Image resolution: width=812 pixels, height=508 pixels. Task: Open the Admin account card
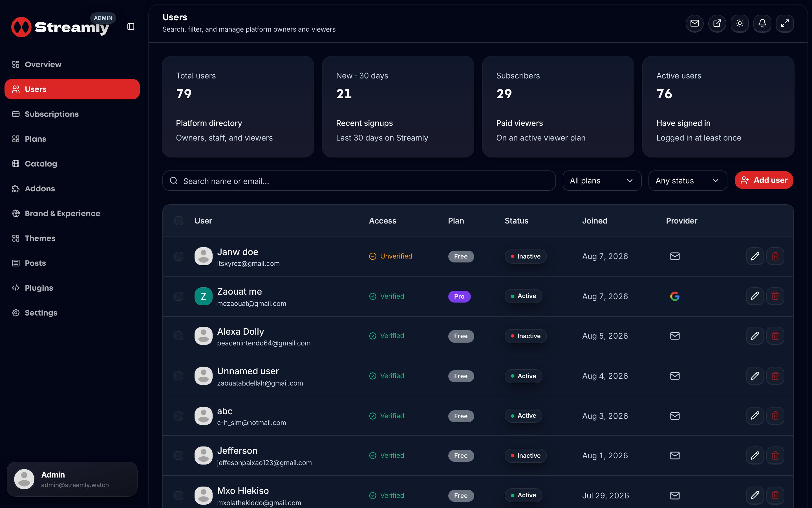pyautogui.click(x=72, y=479)
